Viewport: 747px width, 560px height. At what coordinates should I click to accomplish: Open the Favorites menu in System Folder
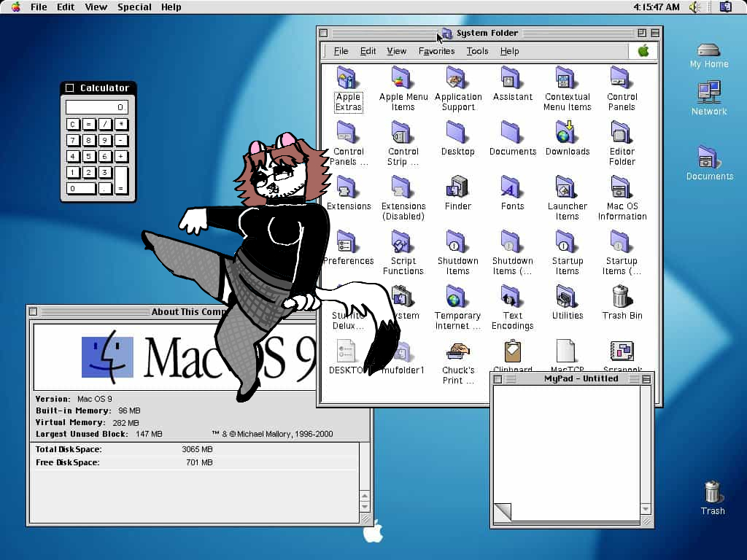pyautogui.click(x=436, y=51)
